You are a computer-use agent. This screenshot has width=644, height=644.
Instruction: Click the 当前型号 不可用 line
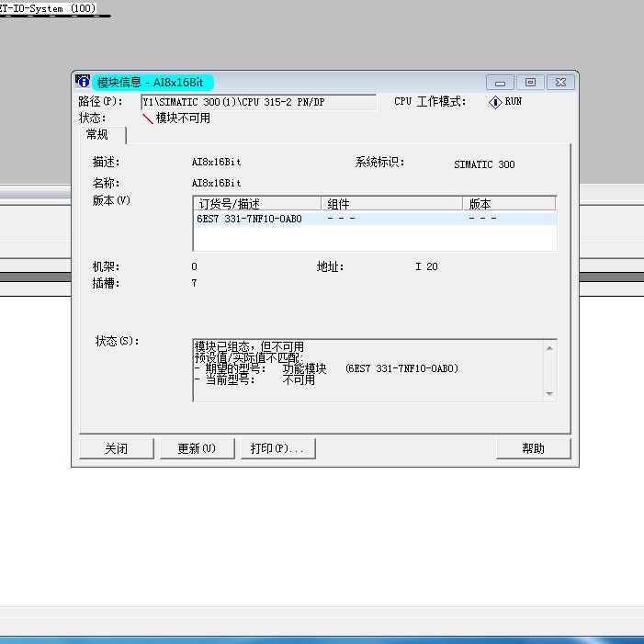click(255, 379)
